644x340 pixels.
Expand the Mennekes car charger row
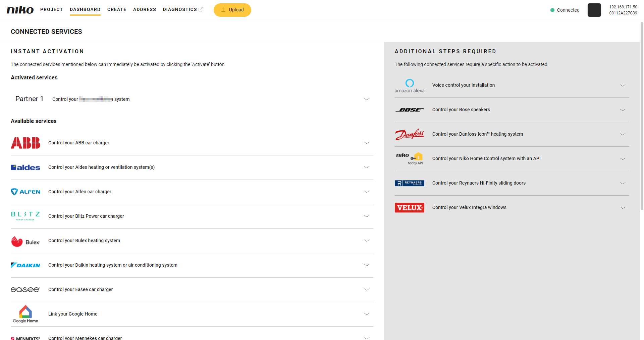point(367,338)
